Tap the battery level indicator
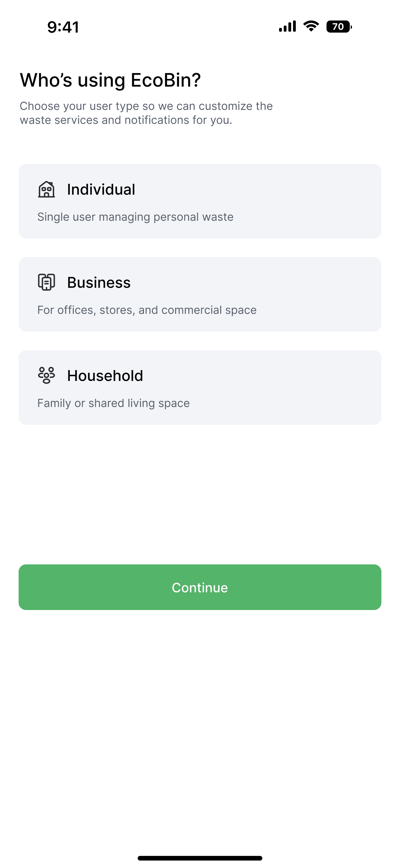This screenshot has width=400, height=868. point(339,26)
